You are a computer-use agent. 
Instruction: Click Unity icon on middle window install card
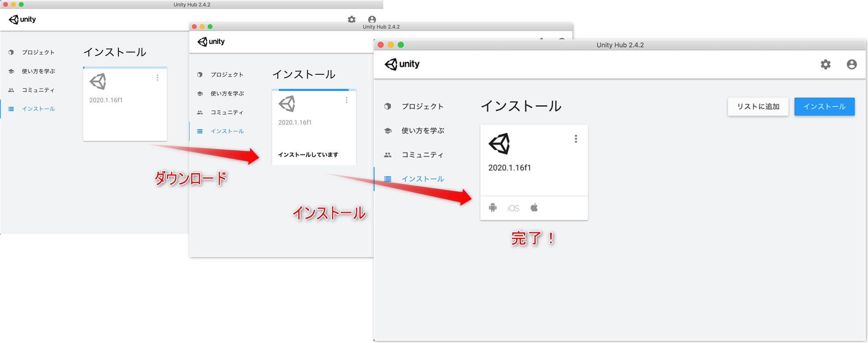point(287,104)
